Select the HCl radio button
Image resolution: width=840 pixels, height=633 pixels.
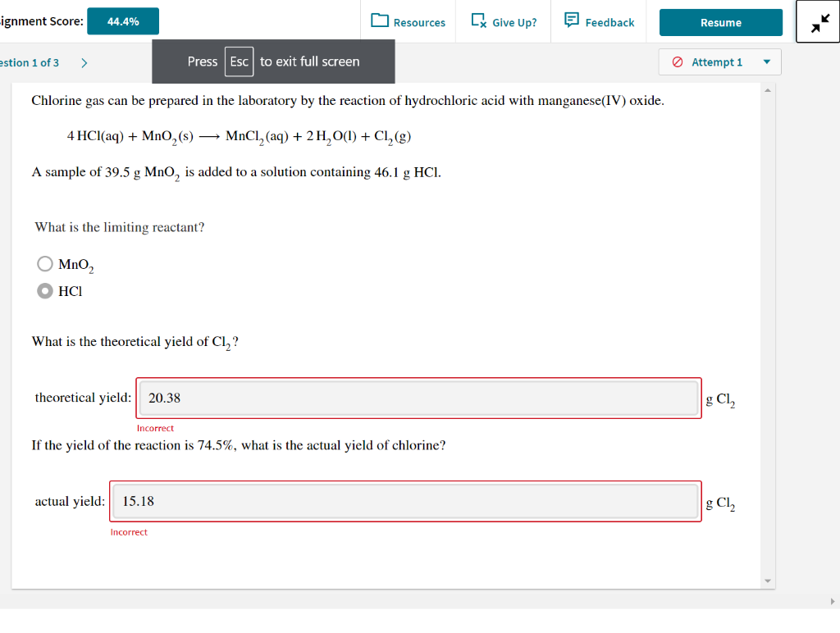(x=45, y=290)
